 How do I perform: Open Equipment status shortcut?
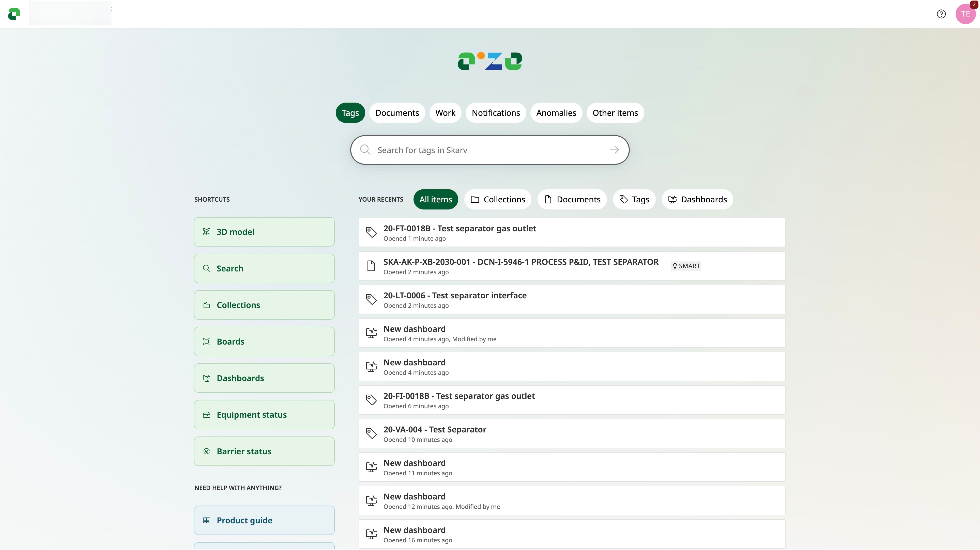pyautogui.click(x=264, y=415)
